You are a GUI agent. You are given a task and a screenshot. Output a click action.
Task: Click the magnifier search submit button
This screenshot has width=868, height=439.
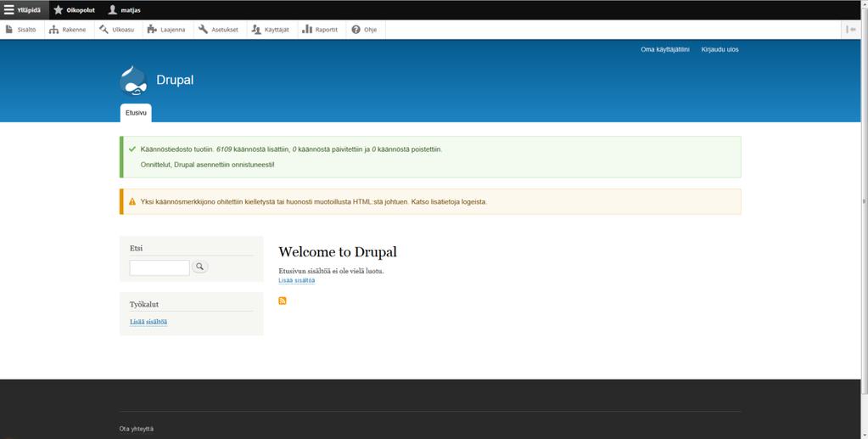(200, 267)
